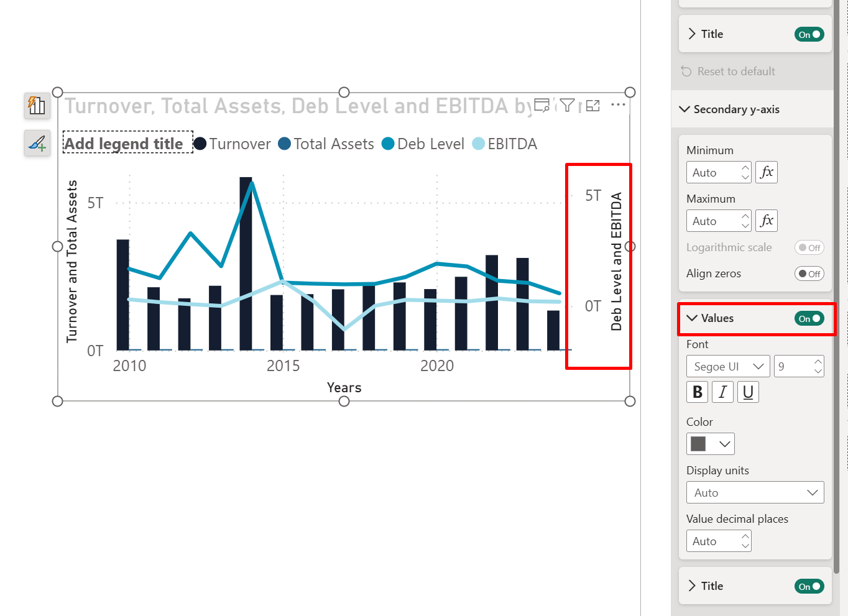Screen dimensions: 848x616
Task: Click the Deb Level legend item
Action: tap(423, 144)
